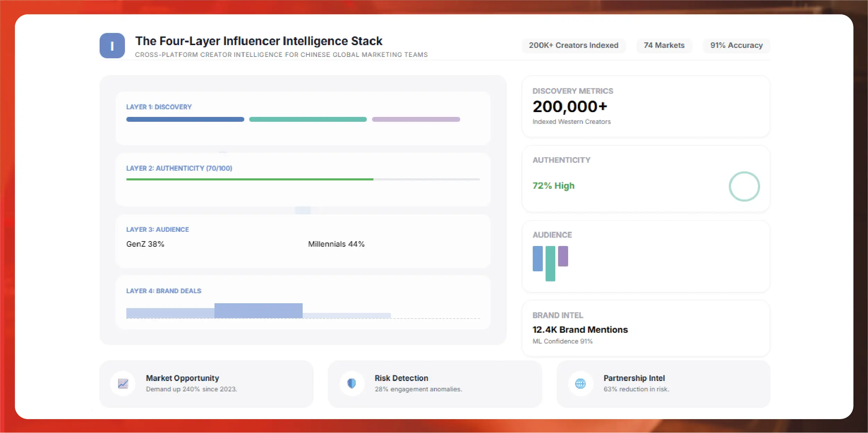This screenshot has height=433, width=868.
Task: Click the purple Audience chart bar
Action: (x=563, y=256)
